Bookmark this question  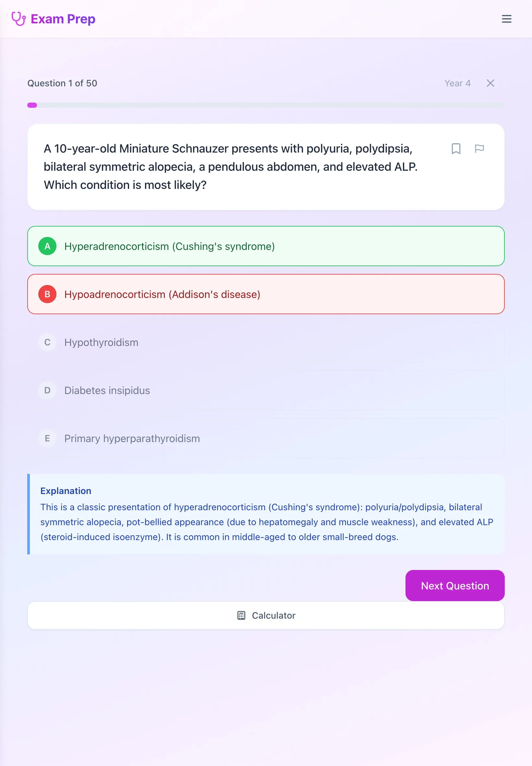coord(456,148)
